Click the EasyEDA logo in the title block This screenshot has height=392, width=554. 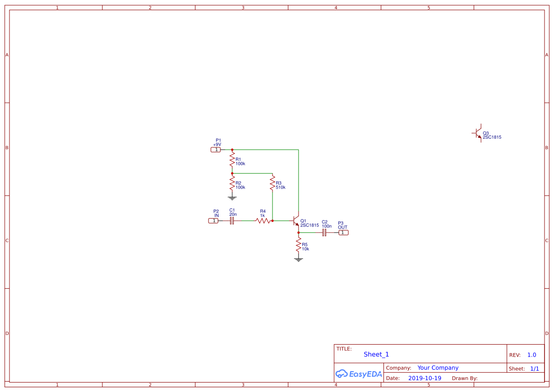[358, 374]
